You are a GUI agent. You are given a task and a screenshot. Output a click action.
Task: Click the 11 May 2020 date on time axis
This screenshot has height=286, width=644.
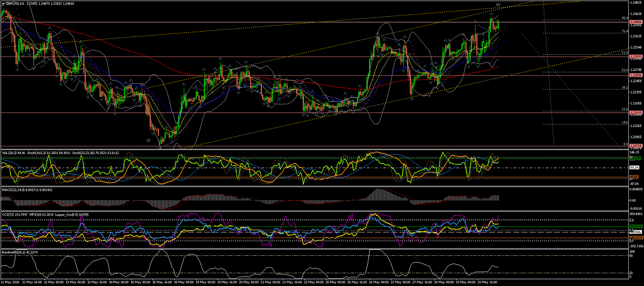(11, 282)
